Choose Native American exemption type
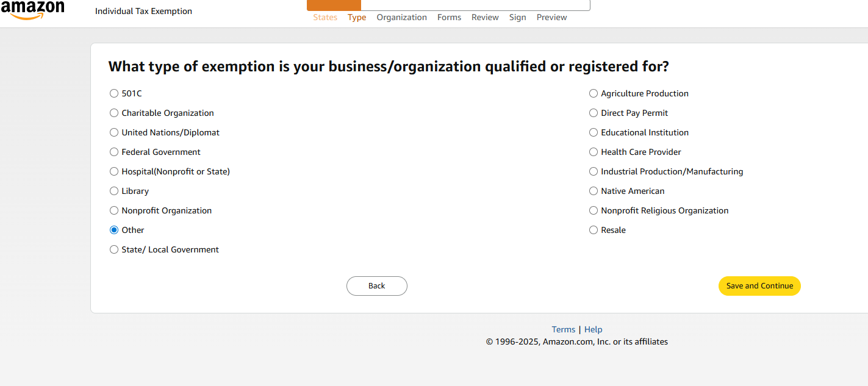Viewport: 868px width, 386px height. click(594, 191)
